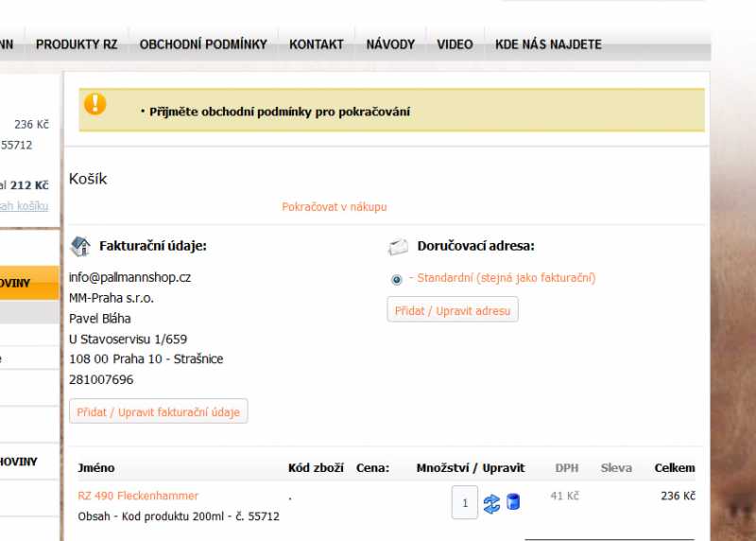Select the Standardní delivery address radio button
The width and height of the screenshot is (756, 541).
point(396,279)
